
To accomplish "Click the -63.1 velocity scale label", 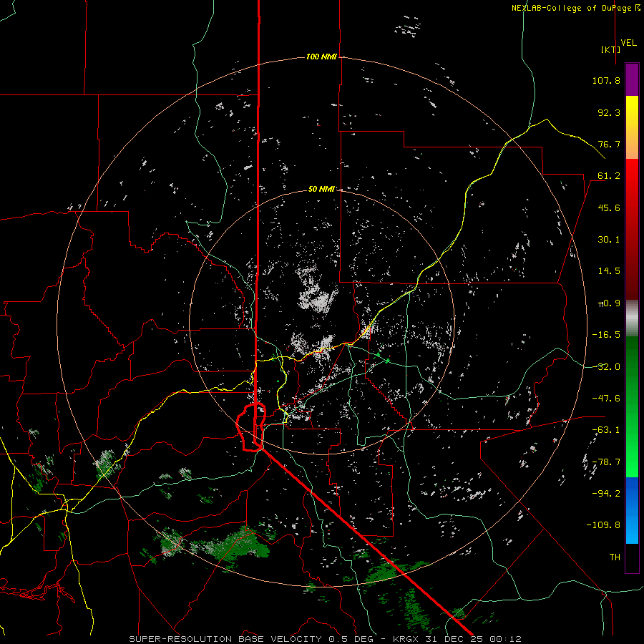I will coord(606,430).
